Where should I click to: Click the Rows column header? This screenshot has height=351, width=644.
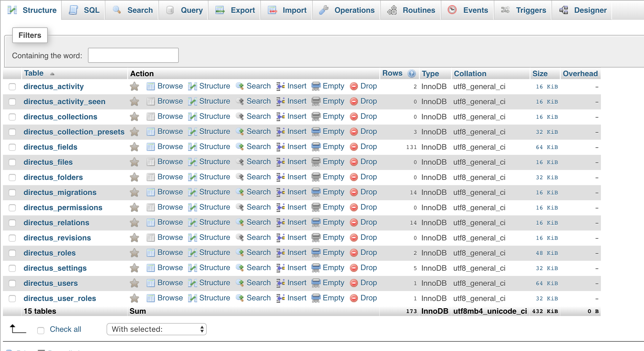coord(392,73)
